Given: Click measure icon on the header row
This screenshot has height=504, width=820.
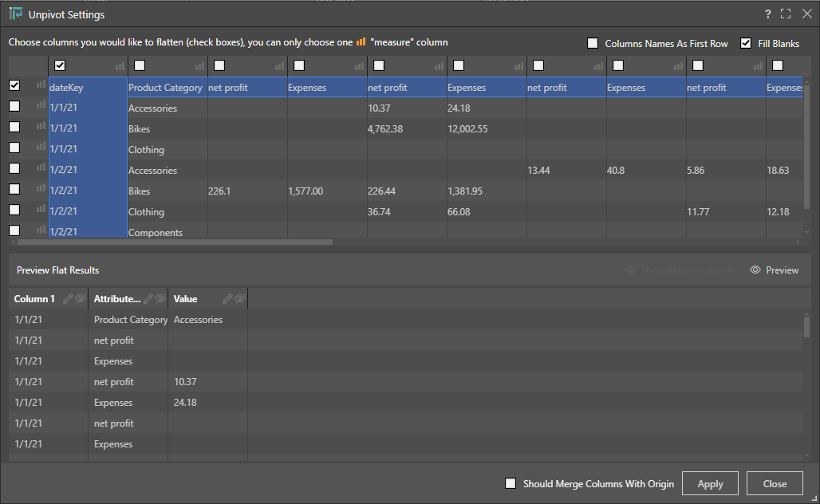Looking at the screenshot, I should [41, 85].
